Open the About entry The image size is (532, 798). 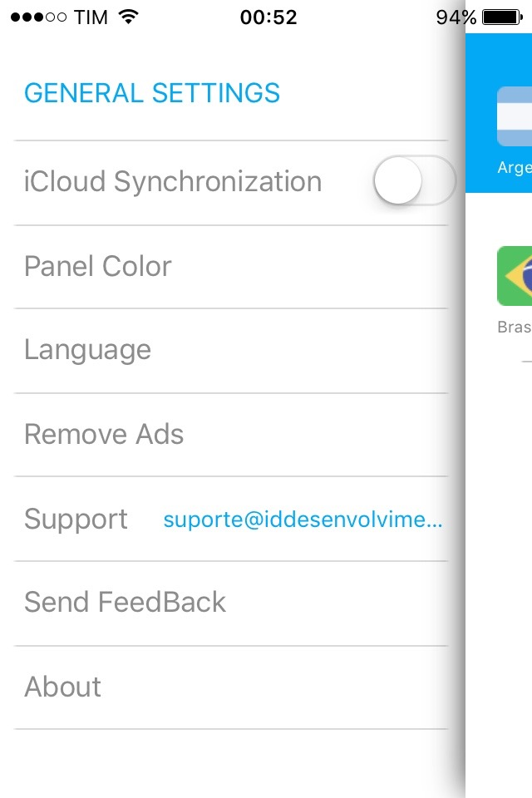[x=63, y=687]
